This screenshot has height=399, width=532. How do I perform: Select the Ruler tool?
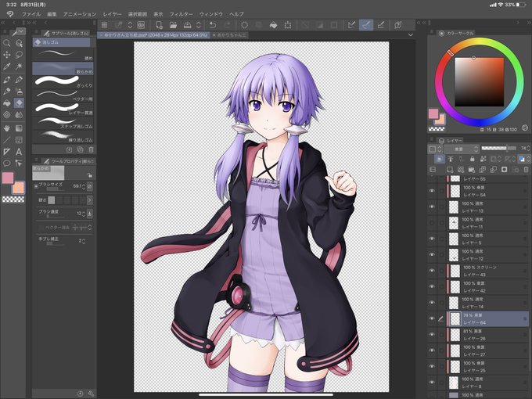(x=6, y=151)
